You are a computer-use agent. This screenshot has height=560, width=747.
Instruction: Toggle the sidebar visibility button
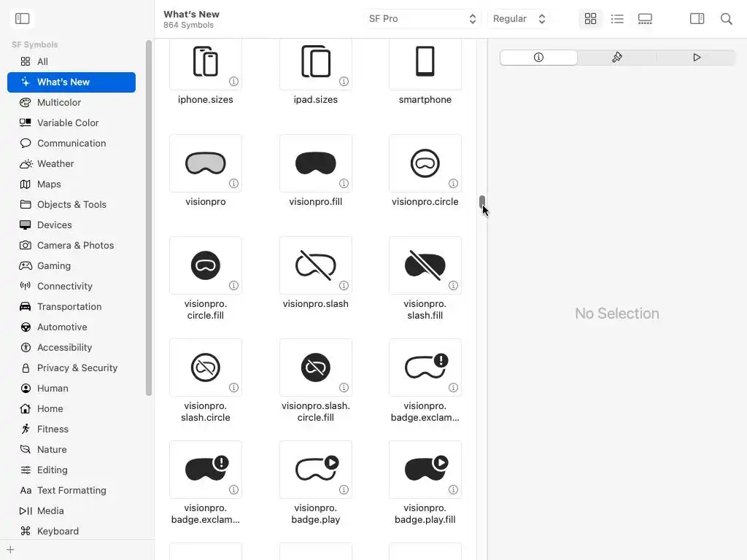(23, 18)
